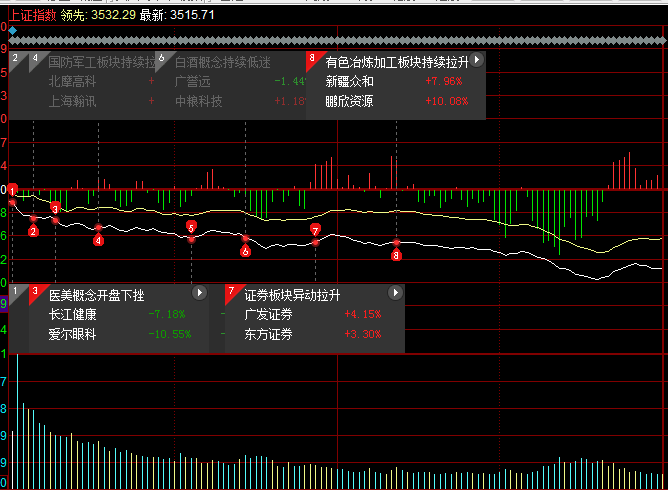Open arrow on 医美概念开盘下挫 card
The height and width of the screenshot is (490, 668).
[x=199, y=293]
